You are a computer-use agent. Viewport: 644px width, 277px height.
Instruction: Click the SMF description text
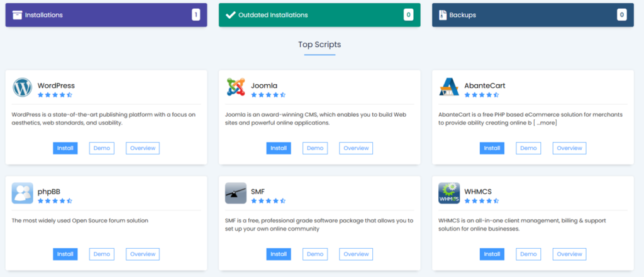point(319,225)
